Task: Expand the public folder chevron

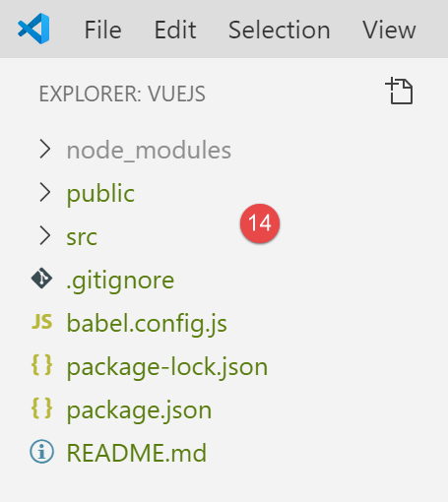Action: click(45, 192)
